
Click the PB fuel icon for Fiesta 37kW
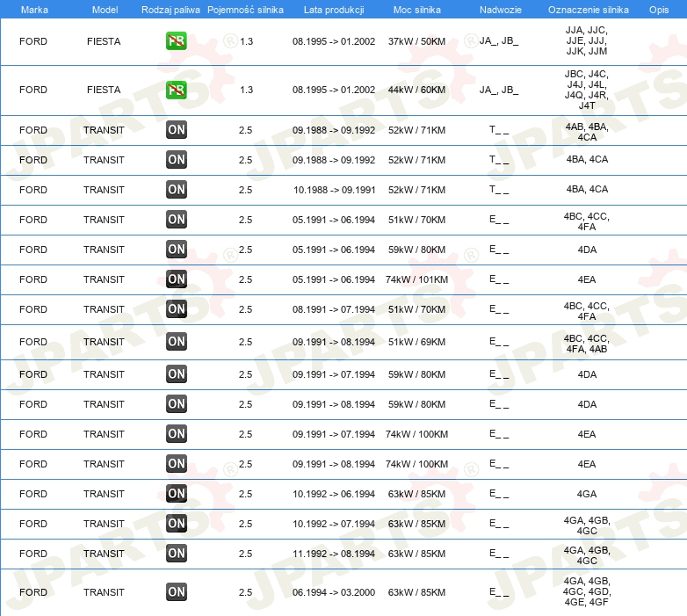tap(176, 41)
